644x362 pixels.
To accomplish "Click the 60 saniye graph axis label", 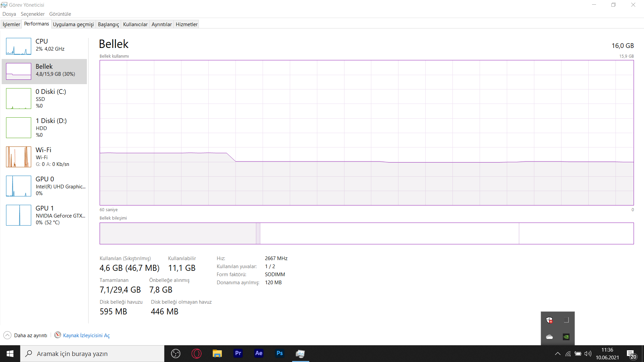I will [x=109, y=210].
